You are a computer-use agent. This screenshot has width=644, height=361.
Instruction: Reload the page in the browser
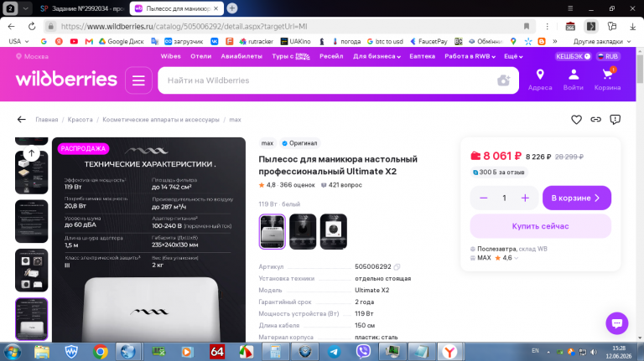32,26
